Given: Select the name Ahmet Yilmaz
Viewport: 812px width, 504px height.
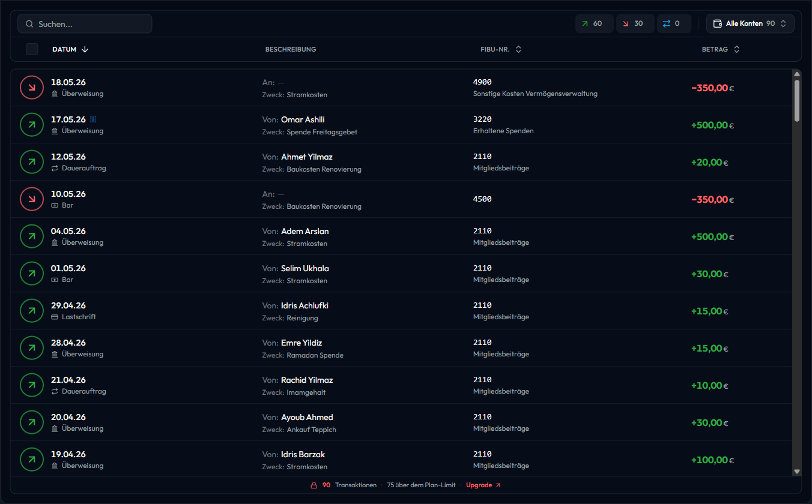Looking at the screenshot, I should (307, 157).
